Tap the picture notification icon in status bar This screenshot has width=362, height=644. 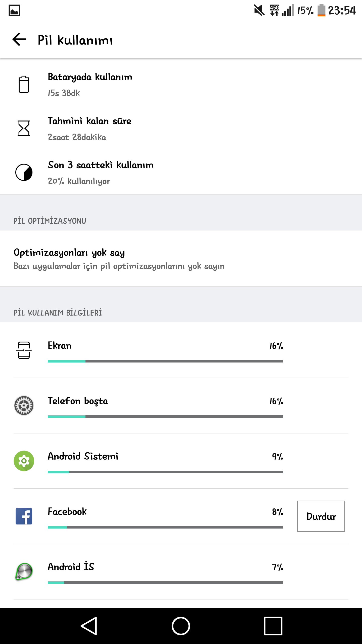15,11
